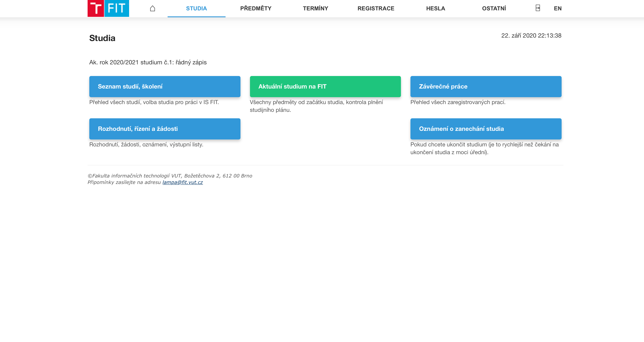Click Oznámení o zanechání studia
This screenshot has height=342, width=644.
[485, 129]
